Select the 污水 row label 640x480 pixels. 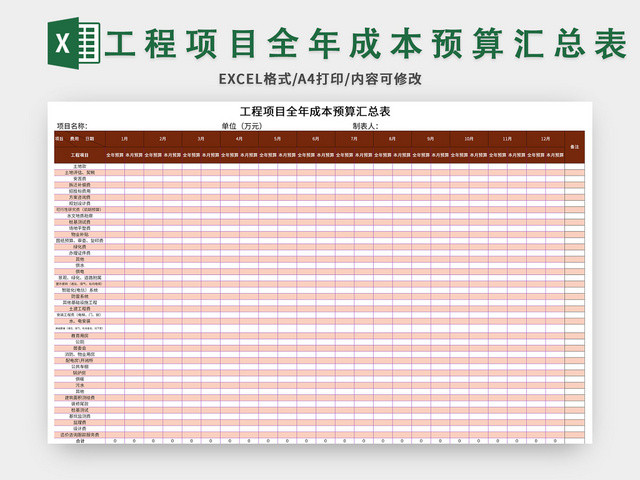click(x=80, y=385)
